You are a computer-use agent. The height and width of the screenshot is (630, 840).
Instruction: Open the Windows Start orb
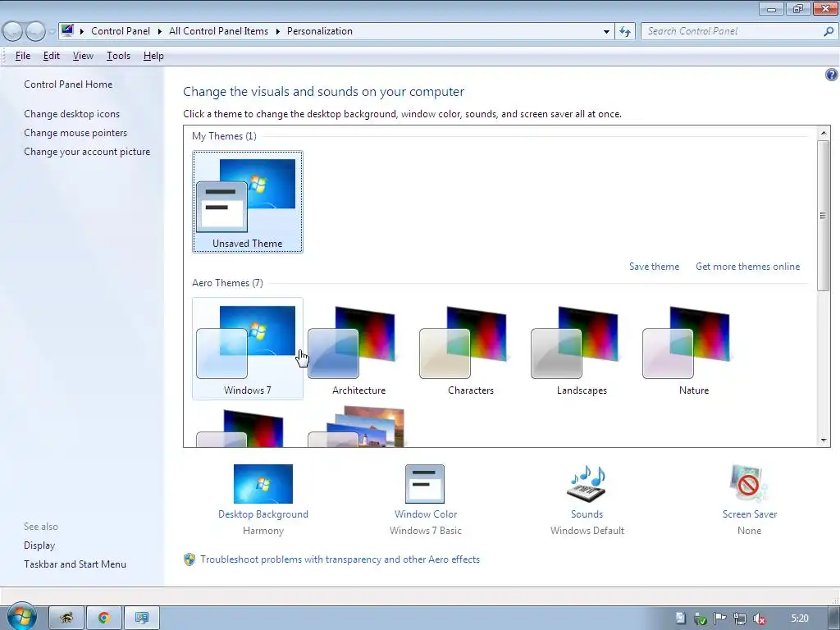pos(22,617)
